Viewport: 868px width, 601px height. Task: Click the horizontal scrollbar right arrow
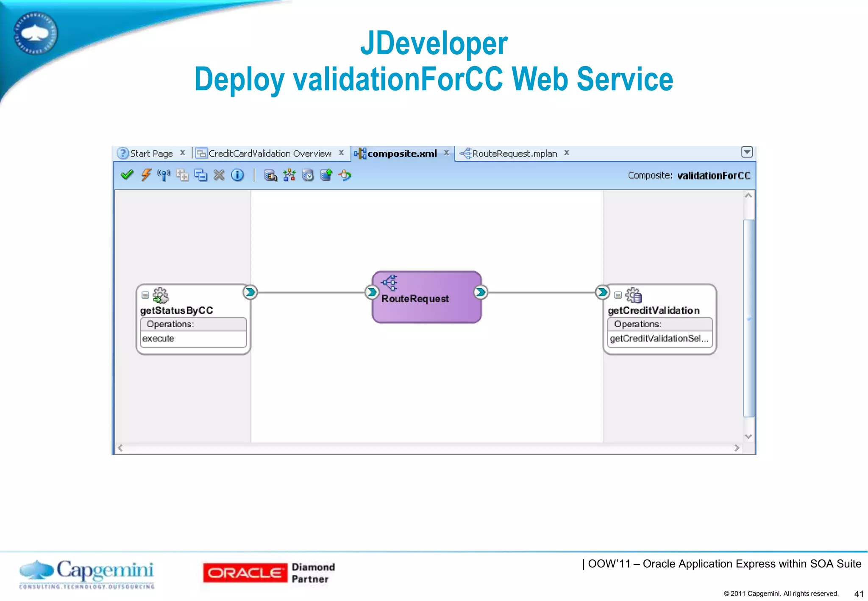click(x=737, y=448)
